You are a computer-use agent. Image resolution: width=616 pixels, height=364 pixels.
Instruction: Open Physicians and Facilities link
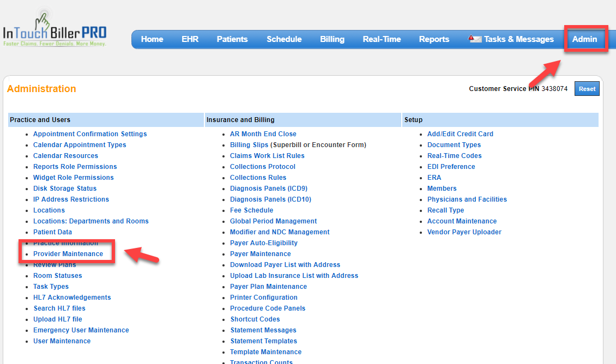click(467, 199)
